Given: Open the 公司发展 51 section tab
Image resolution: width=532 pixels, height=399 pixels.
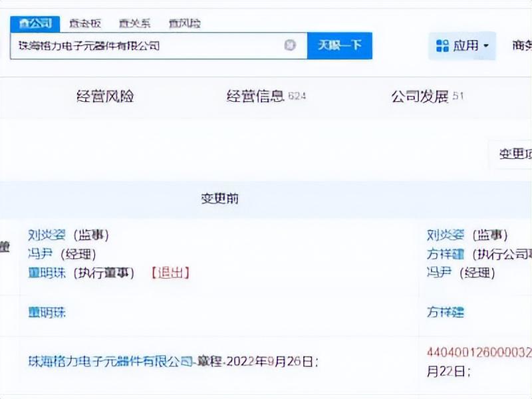Looking at the screenshot, I should (427, 96).
